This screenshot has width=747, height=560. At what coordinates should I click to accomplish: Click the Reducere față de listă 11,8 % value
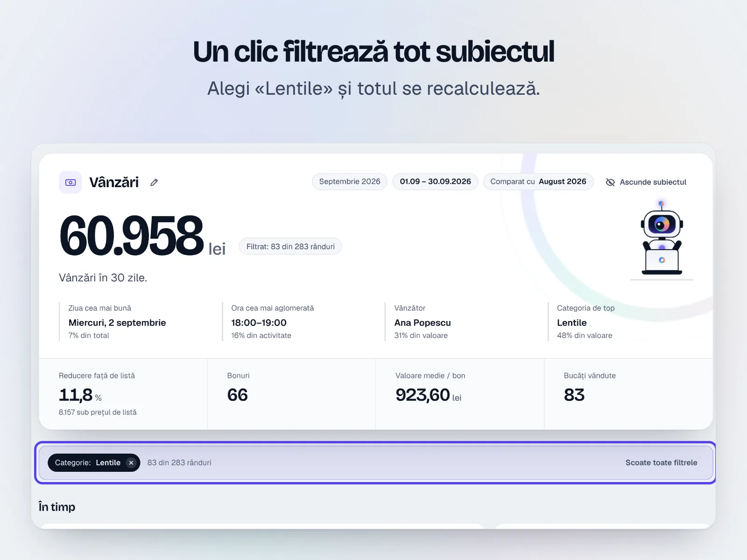(80, 395)
